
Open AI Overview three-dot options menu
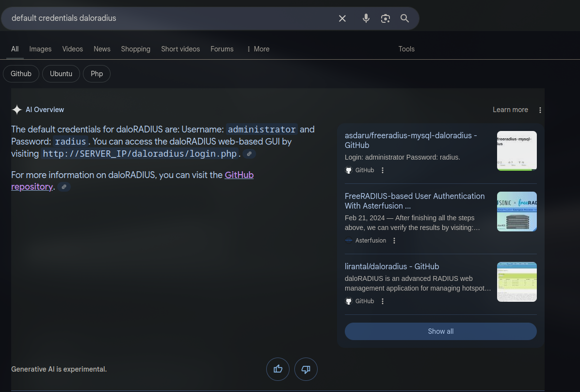point(540,110)
